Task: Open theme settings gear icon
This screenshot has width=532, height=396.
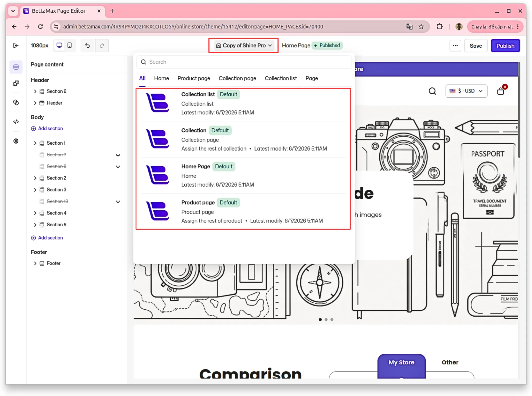Action: point(16,141)
